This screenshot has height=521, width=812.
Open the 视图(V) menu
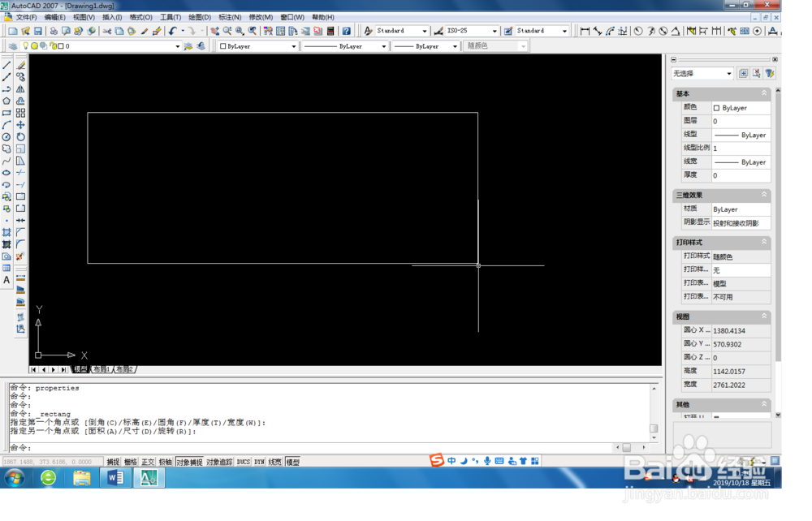coord(84,17)
